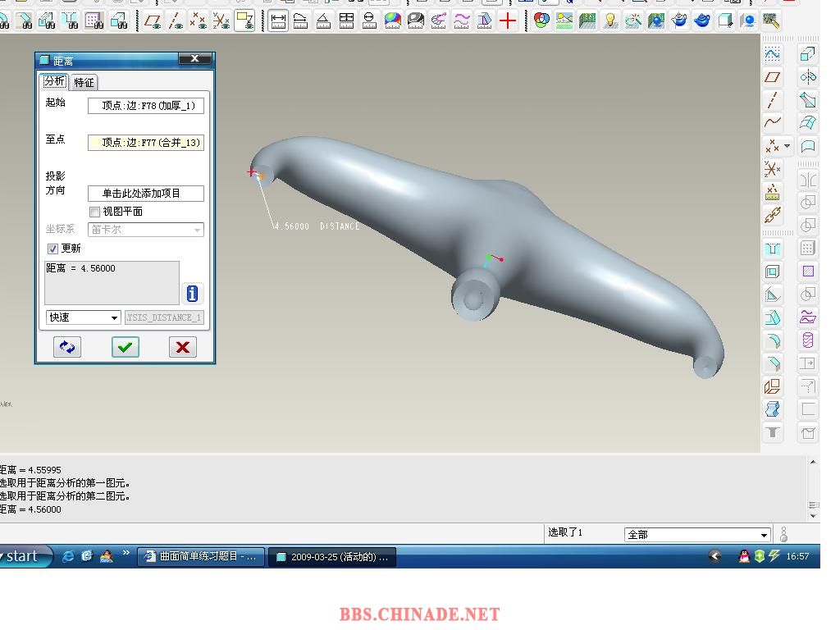
Task: Select the 分析 tab
Action: pos(55,82)
